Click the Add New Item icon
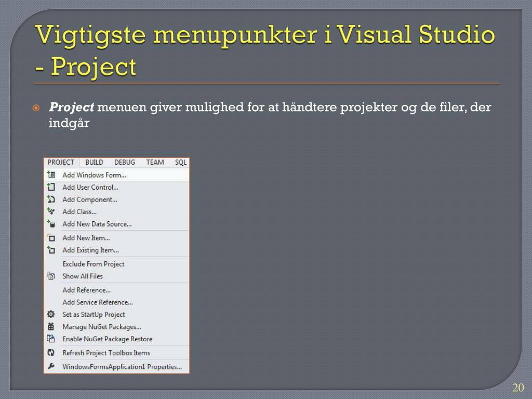532x399 pixels. click(x=51, y=237)
